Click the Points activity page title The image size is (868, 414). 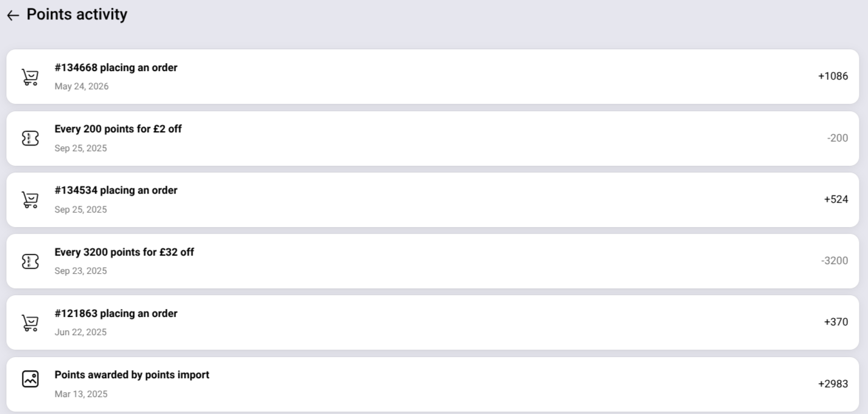[x=77, y=15]
